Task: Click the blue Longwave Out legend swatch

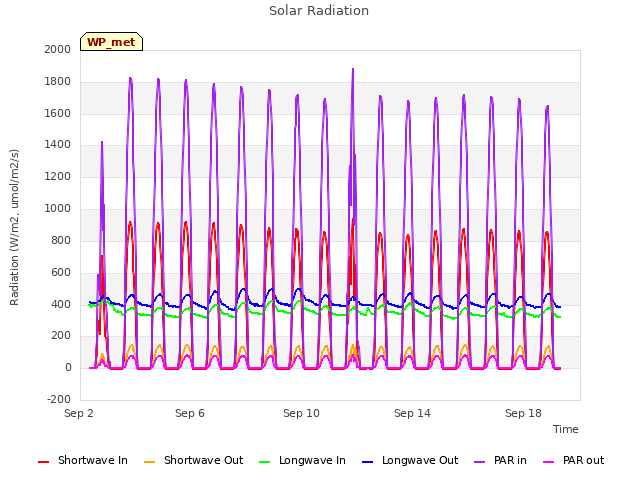Action: coord(368,462)
